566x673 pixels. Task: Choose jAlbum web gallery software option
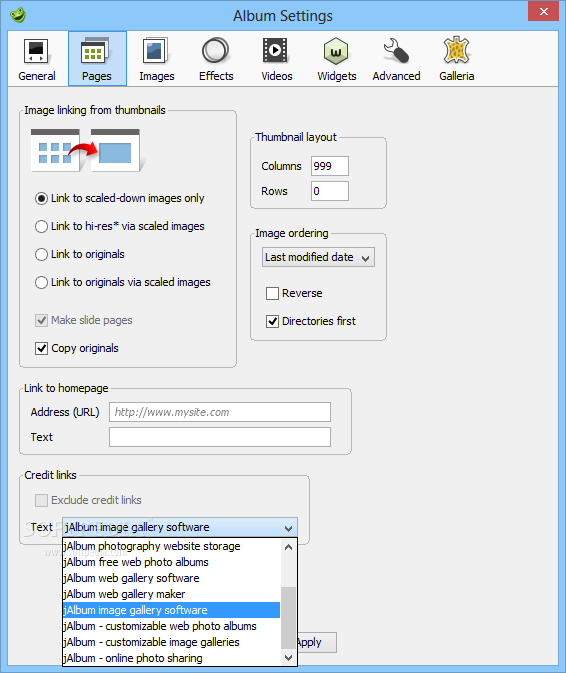coord(172,579)
